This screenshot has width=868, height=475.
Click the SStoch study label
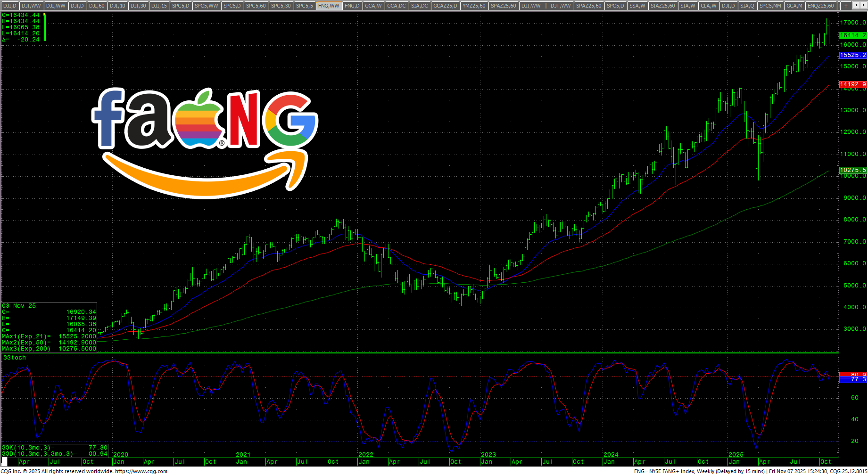coord(15,358)
